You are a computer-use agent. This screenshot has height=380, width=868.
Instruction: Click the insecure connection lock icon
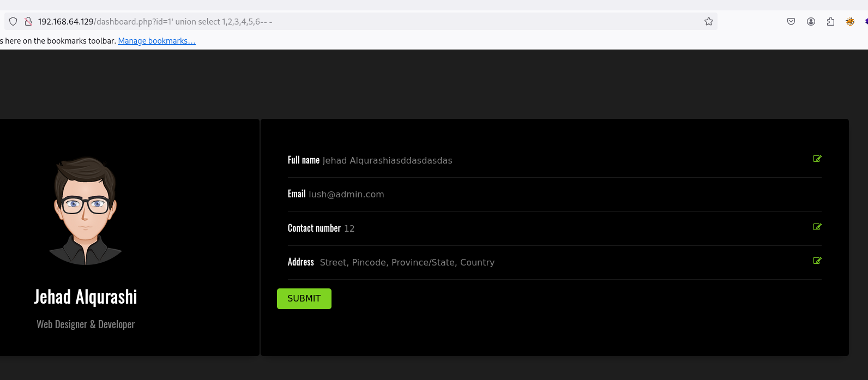pyautogui.click(x=28, y=21)
